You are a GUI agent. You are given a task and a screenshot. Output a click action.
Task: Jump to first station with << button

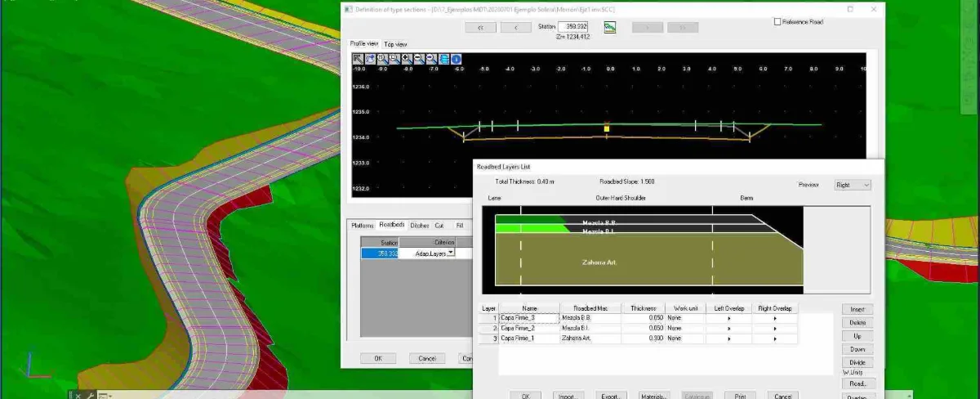click(x=480, y=27)
